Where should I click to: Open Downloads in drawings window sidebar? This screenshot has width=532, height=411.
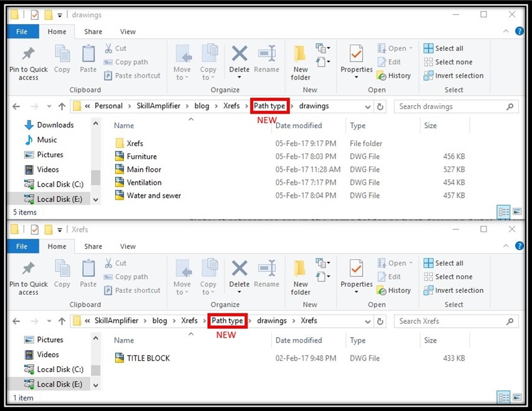point(49,125)
